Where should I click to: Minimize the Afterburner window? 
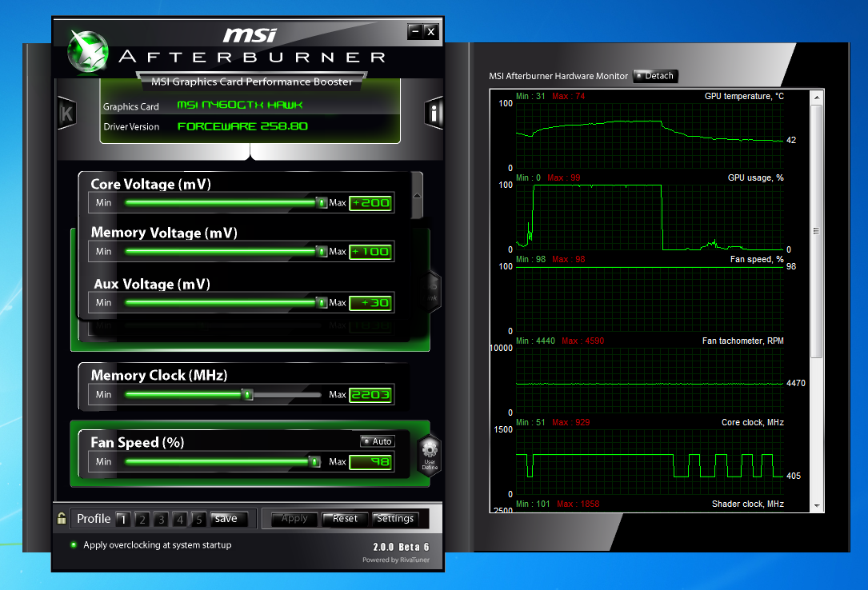(x=415, y=31)
